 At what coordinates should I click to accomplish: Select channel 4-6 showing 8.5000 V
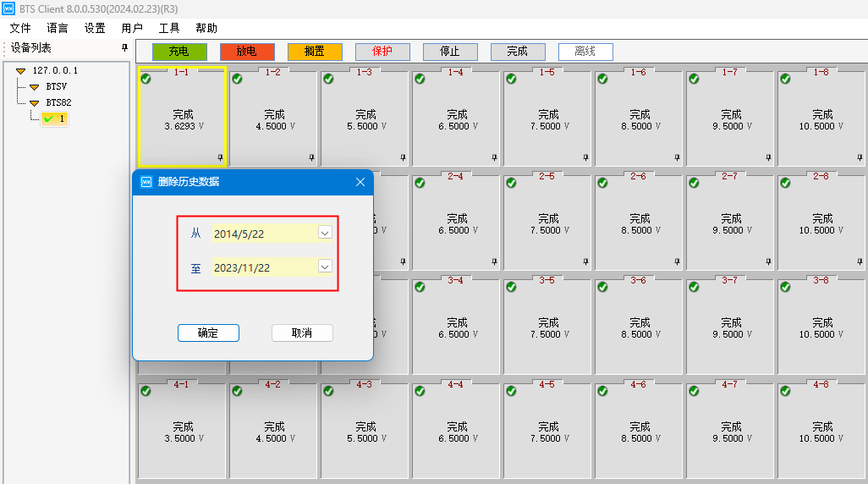[x=638, y=431]
